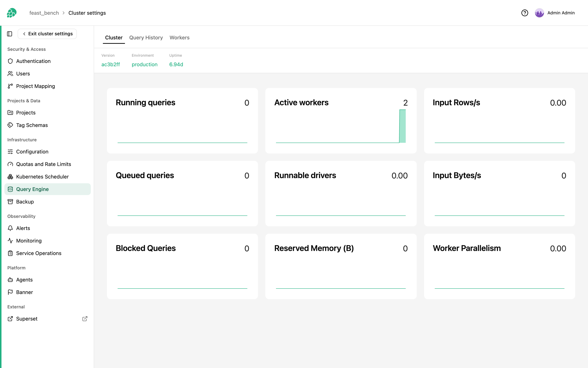Click the Alerts bell icon
Screen dimensions: 588x368
coord(10,228)
